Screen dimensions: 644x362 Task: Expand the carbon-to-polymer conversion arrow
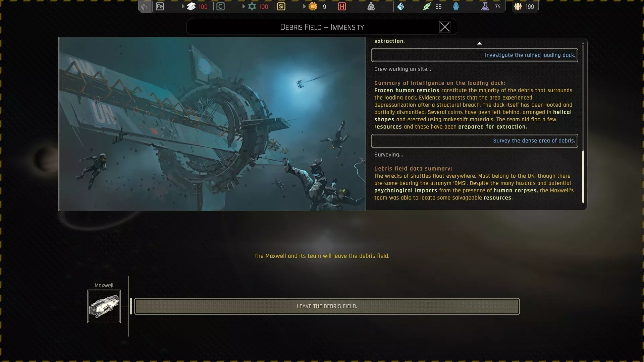point(244,6)
